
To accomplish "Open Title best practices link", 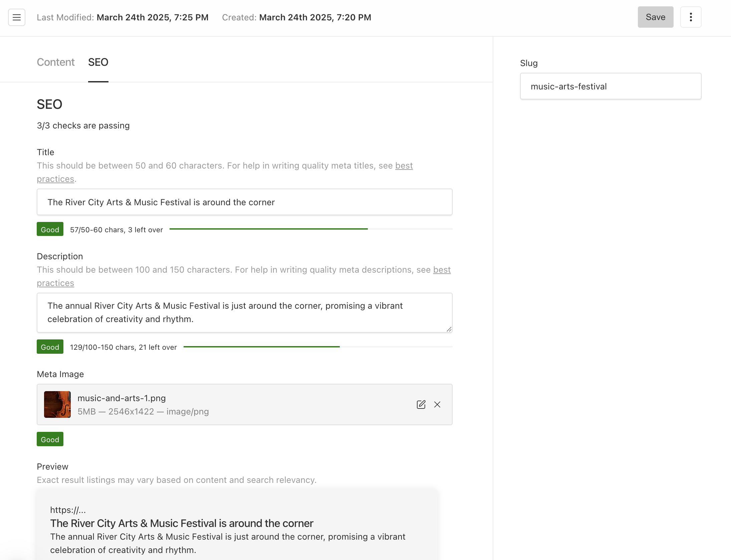I will (x=404, y=166).
